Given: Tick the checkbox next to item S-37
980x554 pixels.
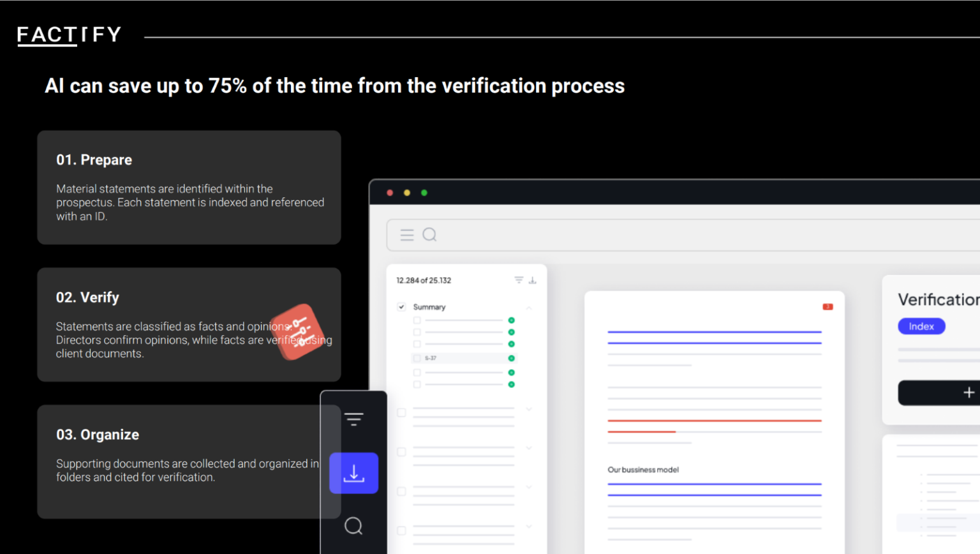Looking at the screenshot, I should (417, 359).
